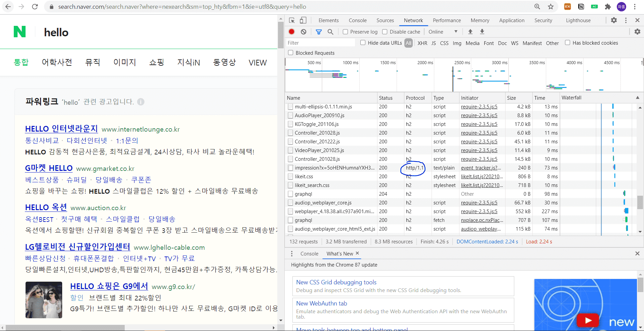Clear the network log

(x=304, y=32)
